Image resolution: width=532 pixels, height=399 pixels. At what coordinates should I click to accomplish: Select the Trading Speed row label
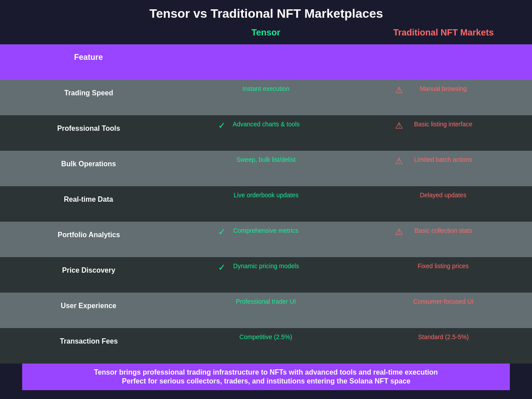[89, 93]
